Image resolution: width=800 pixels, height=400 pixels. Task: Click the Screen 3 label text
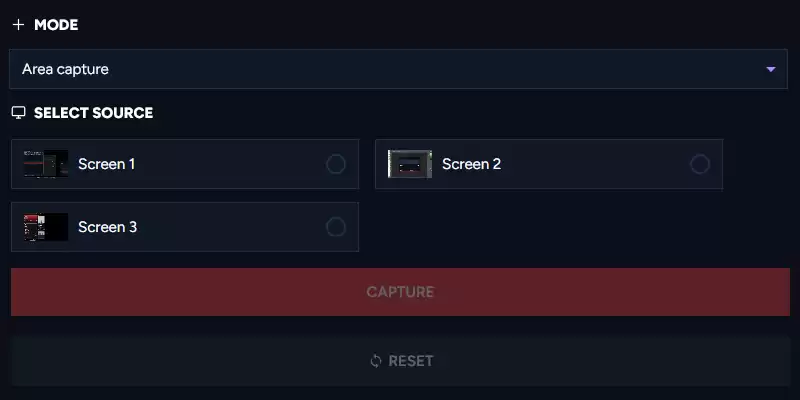(107, 227)
